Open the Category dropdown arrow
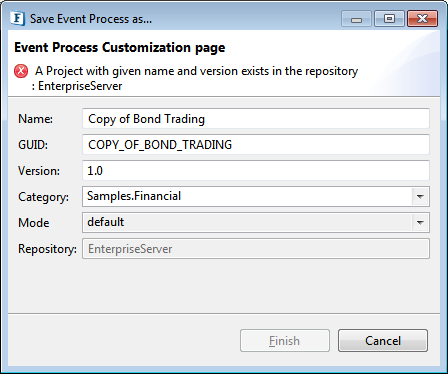 420,196
